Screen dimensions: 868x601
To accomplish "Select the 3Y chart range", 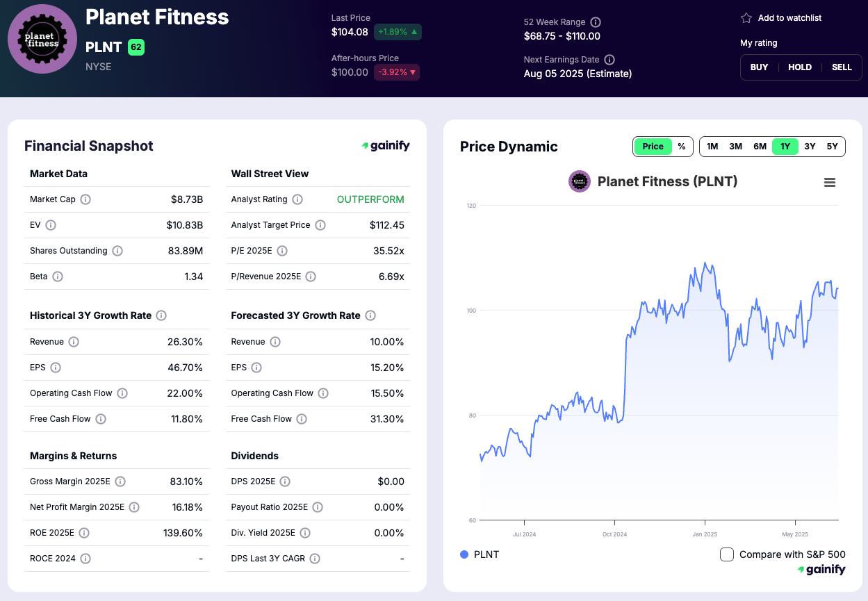I will (x=810, y=147).
